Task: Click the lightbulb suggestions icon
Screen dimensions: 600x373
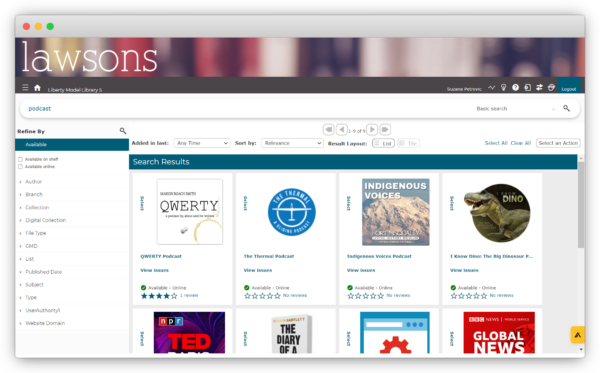Action: pos(504,88)
